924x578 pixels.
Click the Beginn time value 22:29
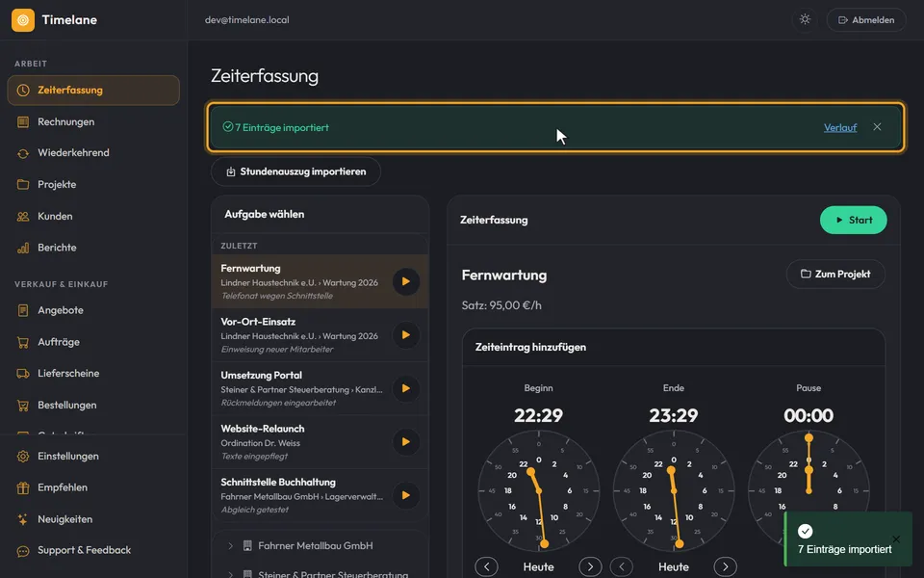[539, 416]
